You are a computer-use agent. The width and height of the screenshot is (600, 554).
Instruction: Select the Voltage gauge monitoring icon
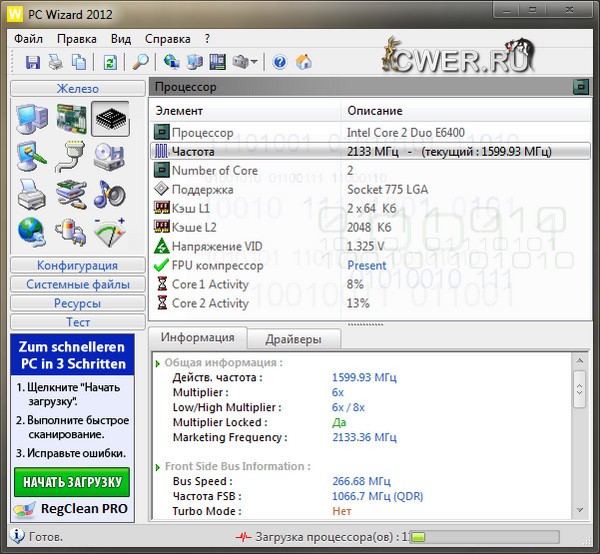pyautogui.click(x=109, y=230)
